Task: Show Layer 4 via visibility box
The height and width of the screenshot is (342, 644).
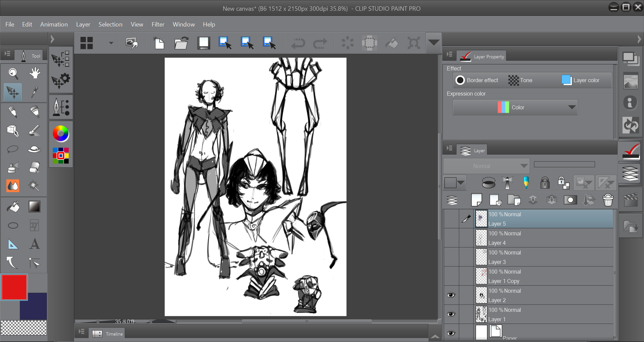Action: [451, 238]
